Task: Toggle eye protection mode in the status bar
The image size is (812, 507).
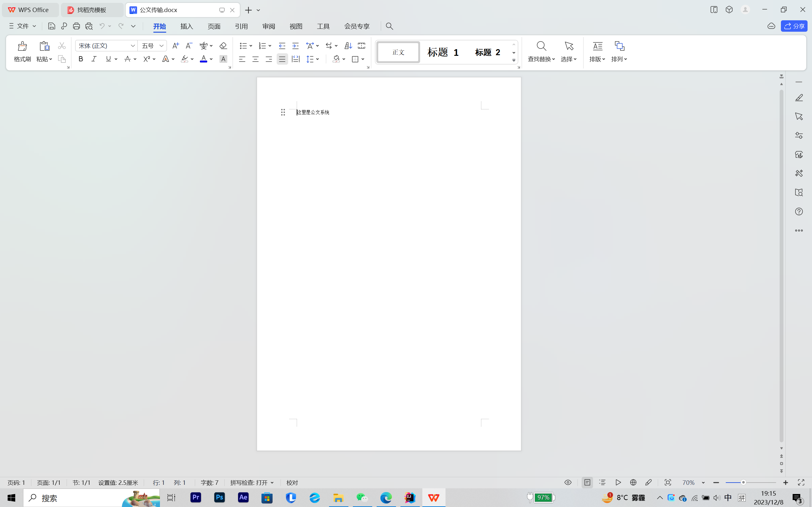Action: [x=568, y=483]
